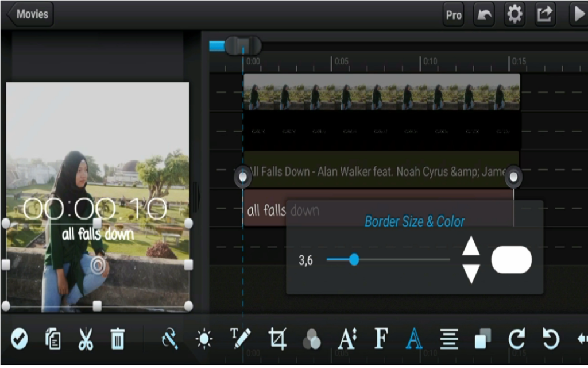The image size is (588, 368).
Task: Click the 'all falls down' text in preview
Action: 98,234
